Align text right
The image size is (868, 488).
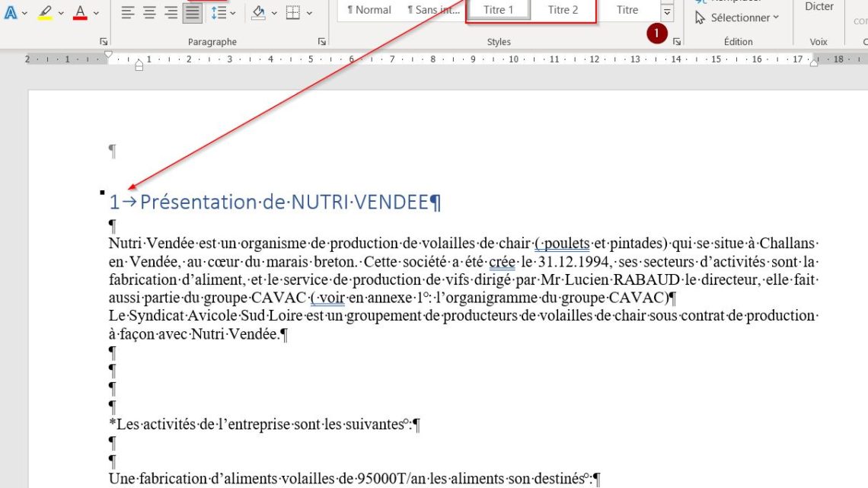point(171,12)
